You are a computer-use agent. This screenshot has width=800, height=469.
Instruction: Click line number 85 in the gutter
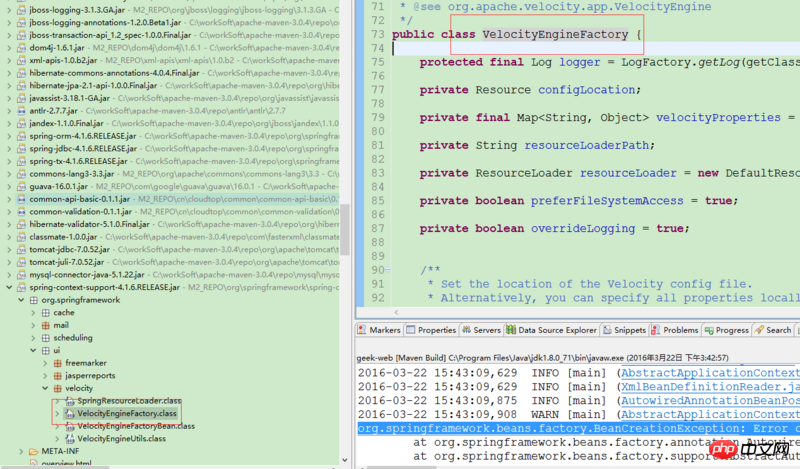point(378,201)
